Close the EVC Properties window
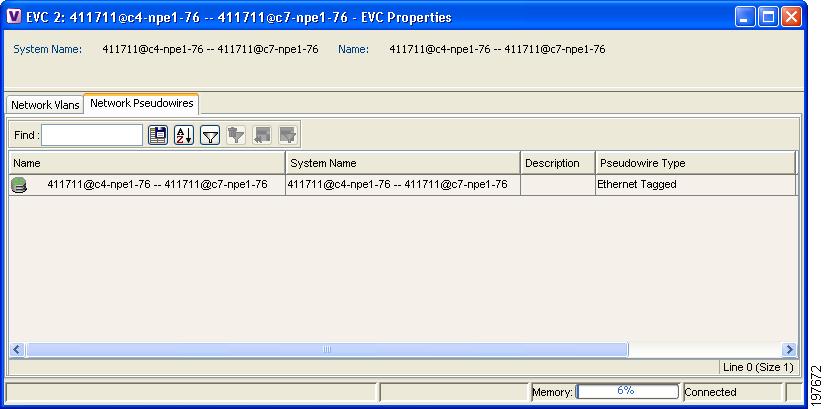824x409 pixels. click(x=791, y=17)
